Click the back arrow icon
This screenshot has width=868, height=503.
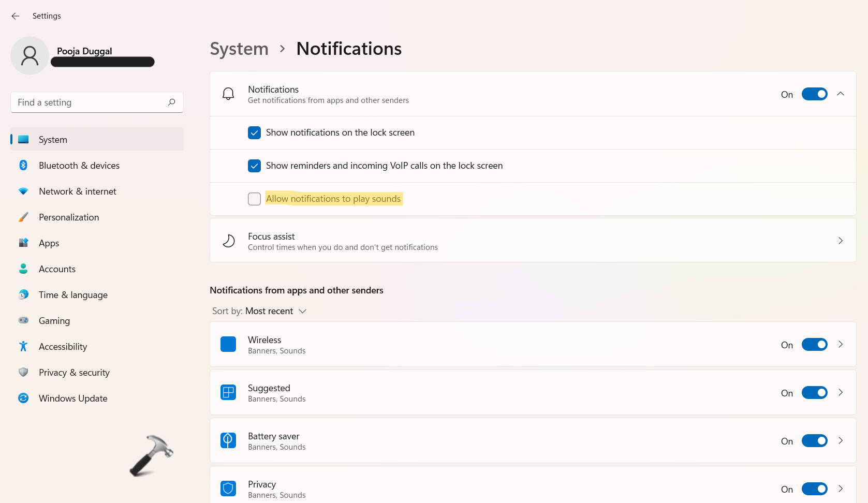point(16,16)
